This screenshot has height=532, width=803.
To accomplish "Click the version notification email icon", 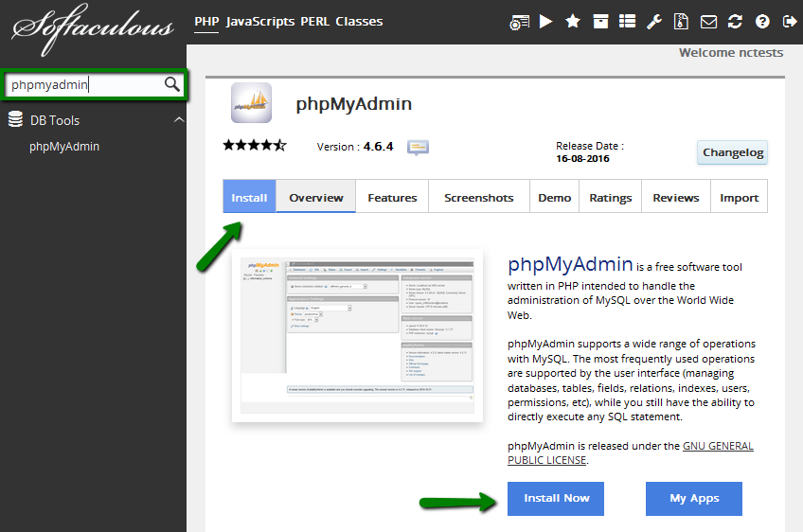I will [418, 148].
